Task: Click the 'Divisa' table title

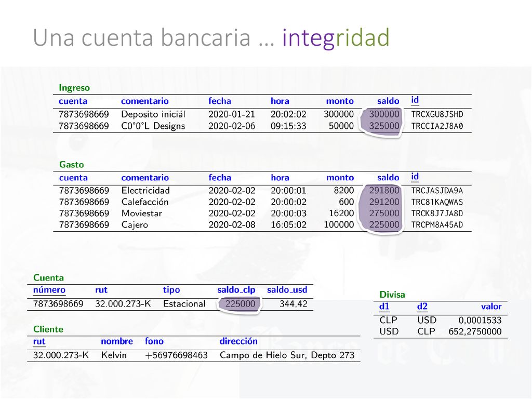Action: point(392,295)
